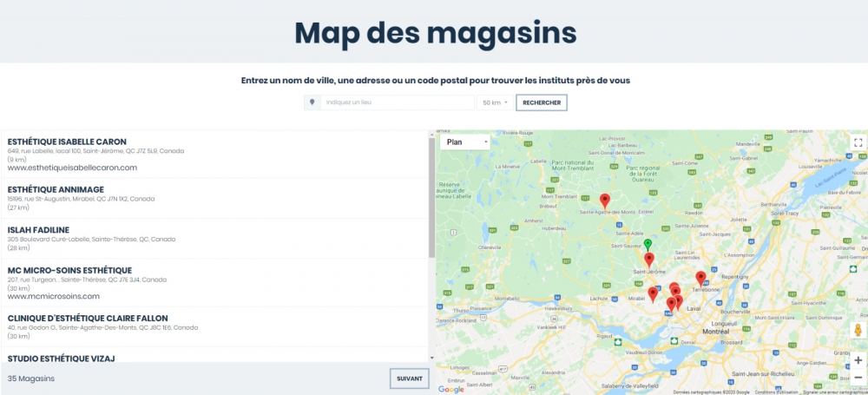
Task: Click the store list scrollbar thumb
Action: click(x=431, y=197)
